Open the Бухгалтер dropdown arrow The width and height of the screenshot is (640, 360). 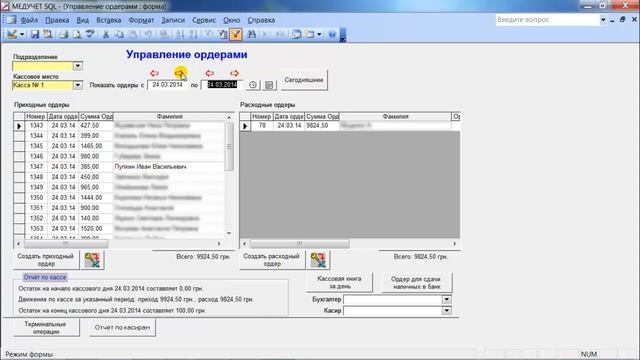tap(447, 299)
